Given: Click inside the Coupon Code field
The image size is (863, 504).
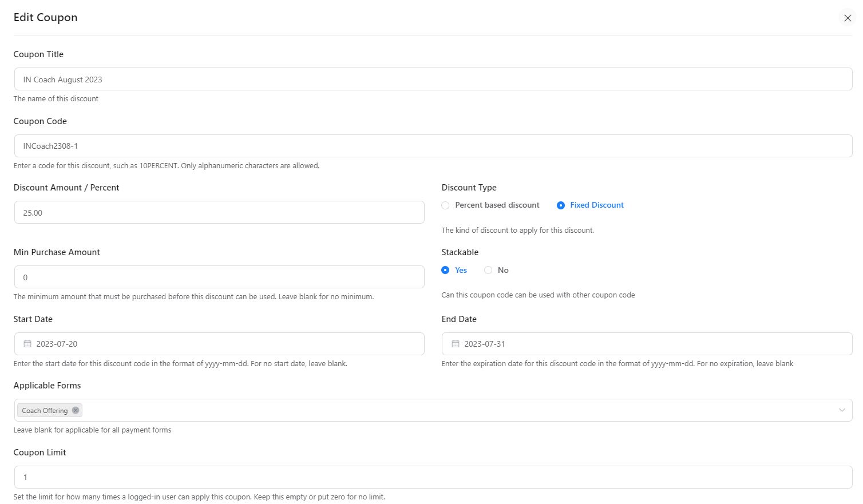Looking at the screenshot, I should (x=229, y=146).
